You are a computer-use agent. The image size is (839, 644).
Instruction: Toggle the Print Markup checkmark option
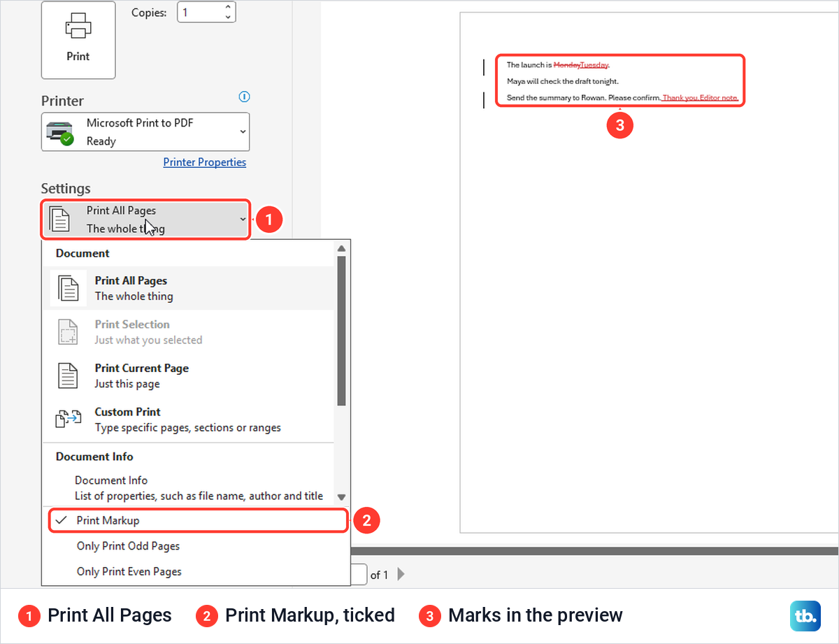coord(198,520)
